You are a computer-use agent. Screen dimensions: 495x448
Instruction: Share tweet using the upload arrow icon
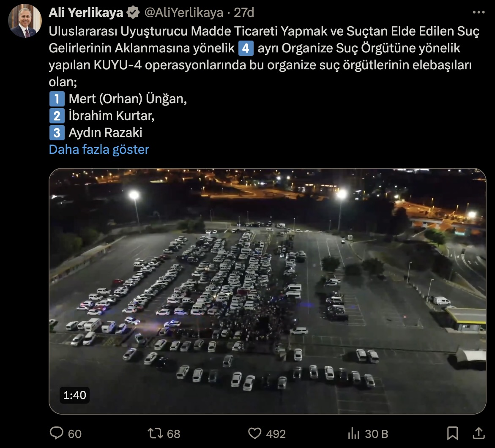[479, 433]
